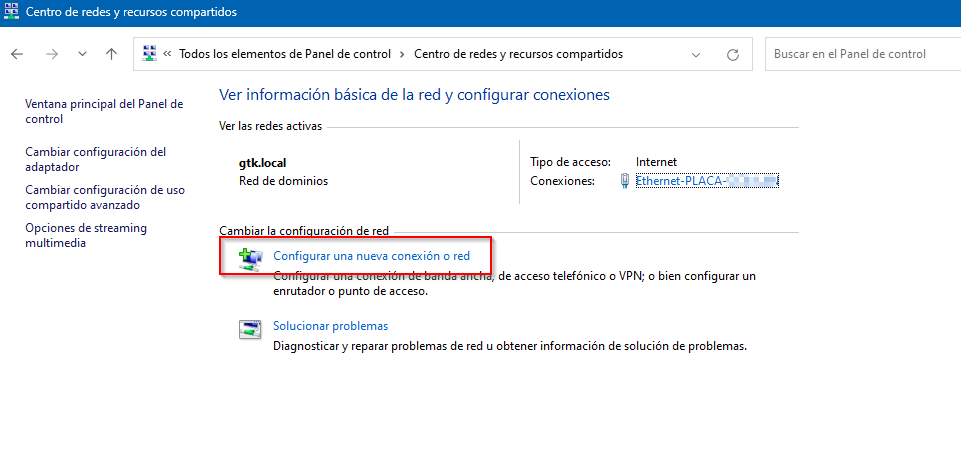Expand the breadcrumb overflow double chevron
Screen dimensions: 961x475
(x=167, y=54)
